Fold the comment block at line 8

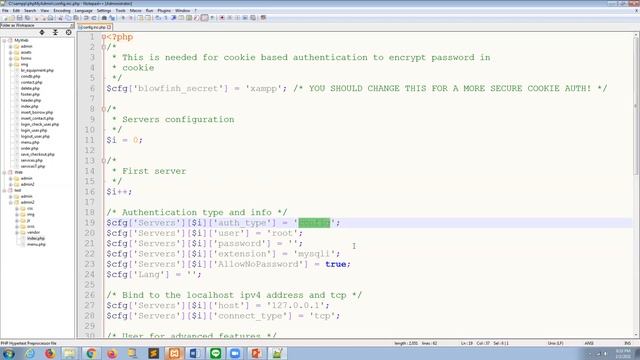tap(104, 109)
